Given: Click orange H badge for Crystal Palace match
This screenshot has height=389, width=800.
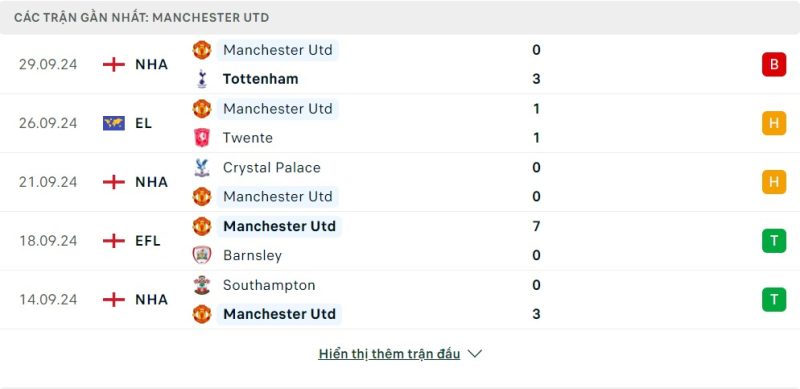Looking at the screenshot, I should (x=774, y=182).
